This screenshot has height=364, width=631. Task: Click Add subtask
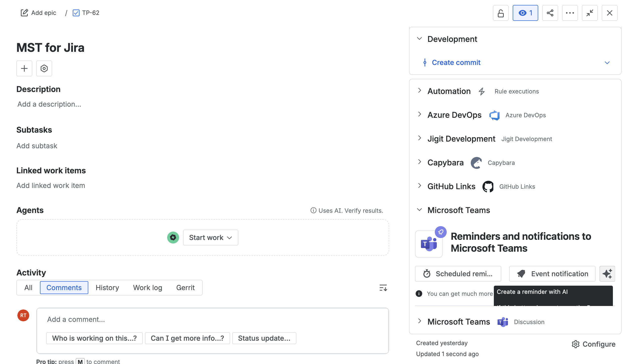(37, 146)
